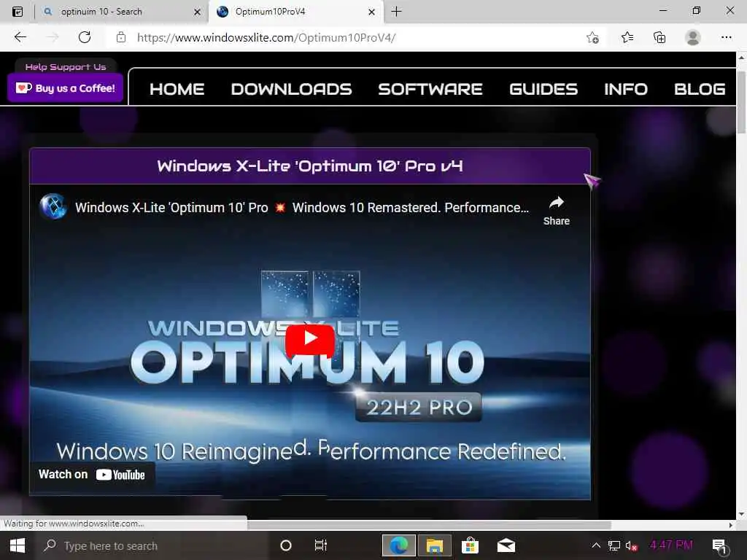Open the INFO menu item

(625, 89)
